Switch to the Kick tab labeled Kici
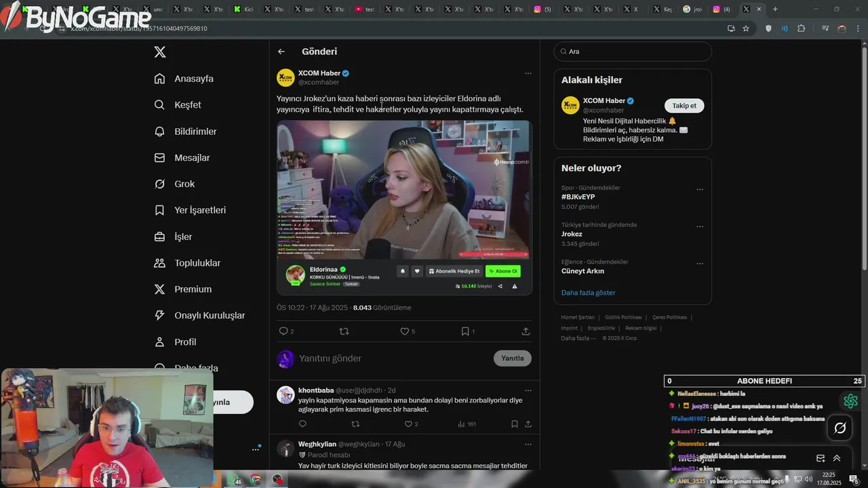Viewport: 868px width, 488px height. (x=243, y=9)
